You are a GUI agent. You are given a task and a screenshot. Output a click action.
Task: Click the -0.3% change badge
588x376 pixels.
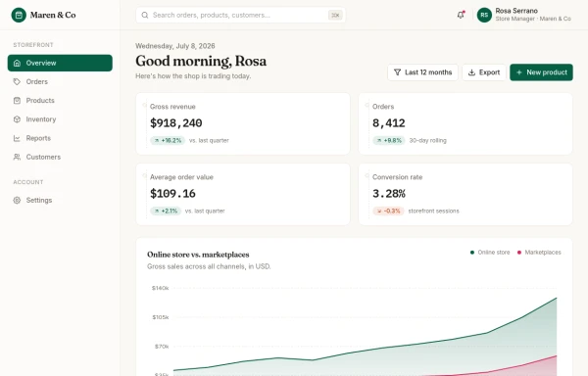click(388, 211)
